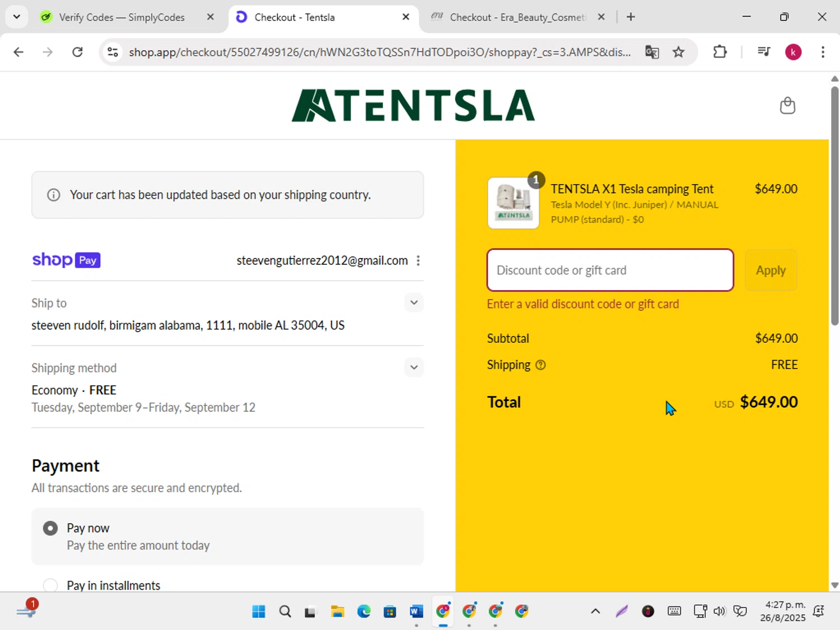
Task: Close the Verify Codes SimplyCodes tab
Action: pos(211,17)
